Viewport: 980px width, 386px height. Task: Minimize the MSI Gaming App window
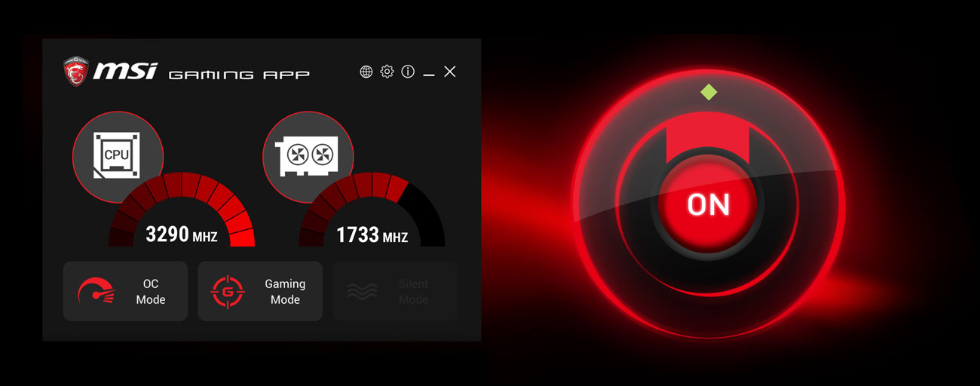pos(429,75)
